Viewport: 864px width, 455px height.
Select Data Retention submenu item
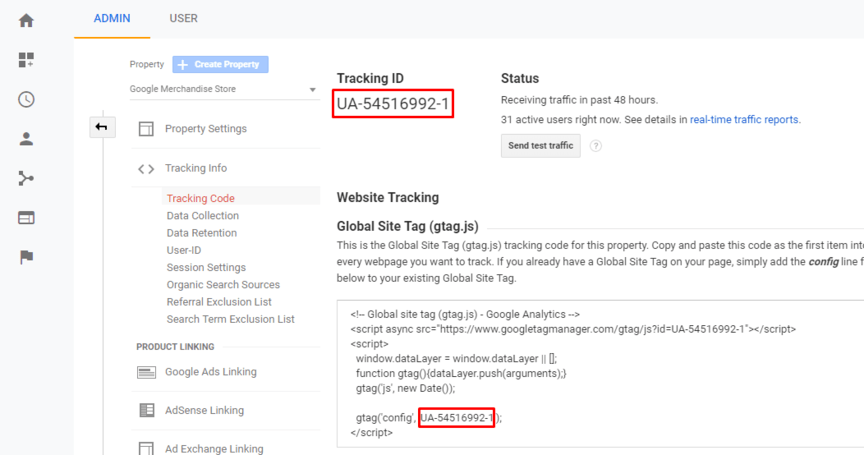(202, 233)
